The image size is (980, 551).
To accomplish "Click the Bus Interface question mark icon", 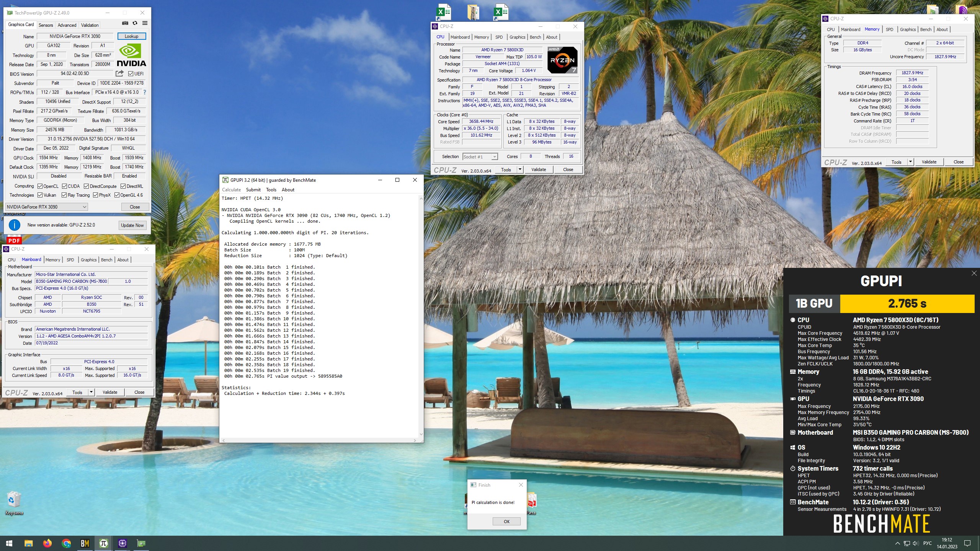I will tap(145, 92).
